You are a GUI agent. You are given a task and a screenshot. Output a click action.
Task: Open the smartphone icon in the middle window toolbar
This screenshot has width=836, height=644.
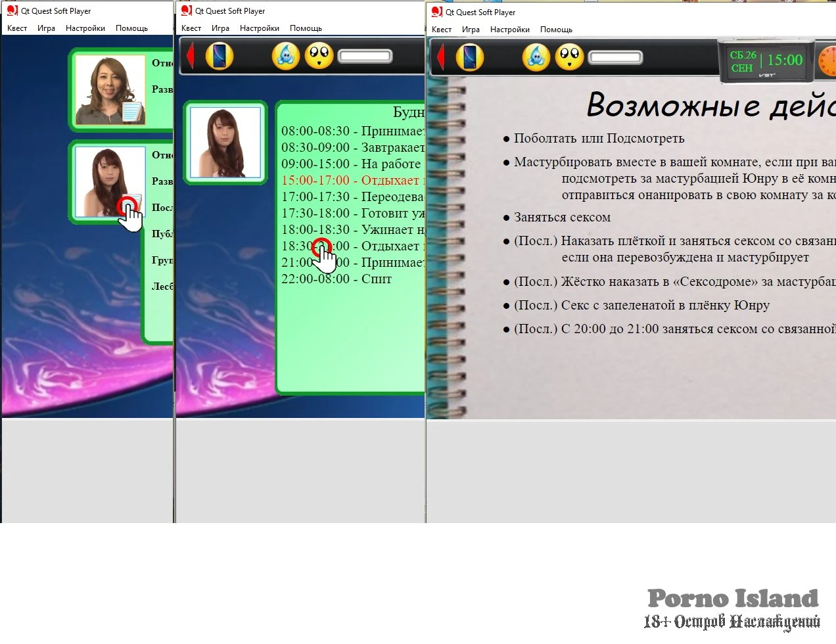tap(220, 56)
